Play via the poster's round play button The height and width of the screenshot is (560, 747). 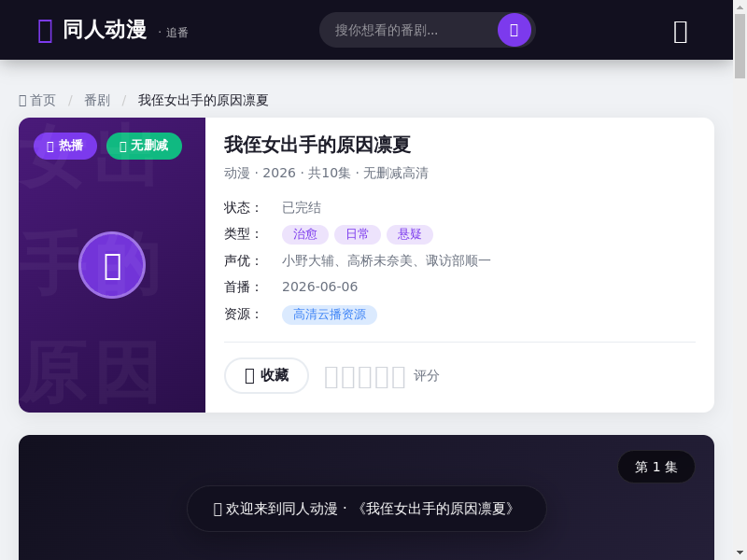coord(112,265)
